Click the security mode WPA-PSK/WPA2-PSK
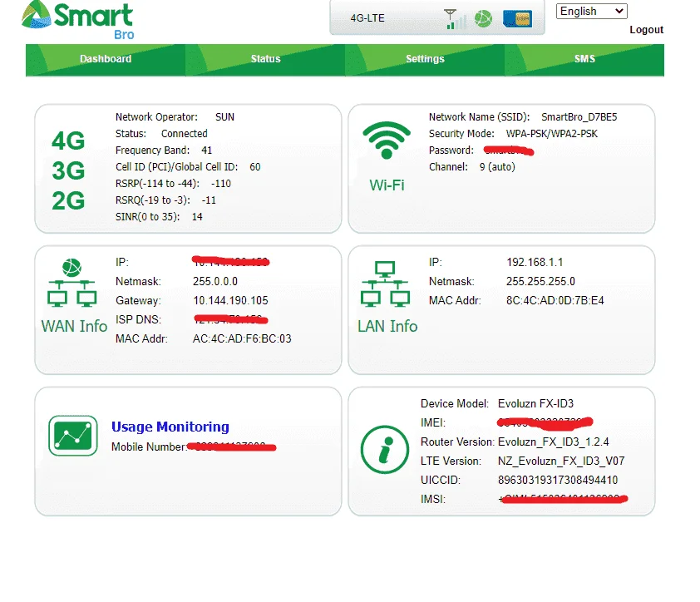Image resolution: width=700 pixels, height=602 pixels. click(x=551, y=134)
